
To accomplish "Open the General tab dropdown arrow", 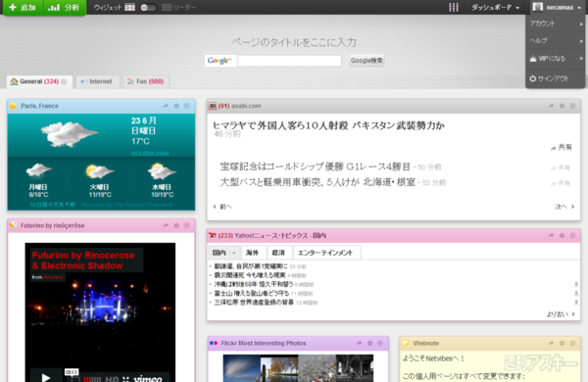I will click(x=64, y=81).
